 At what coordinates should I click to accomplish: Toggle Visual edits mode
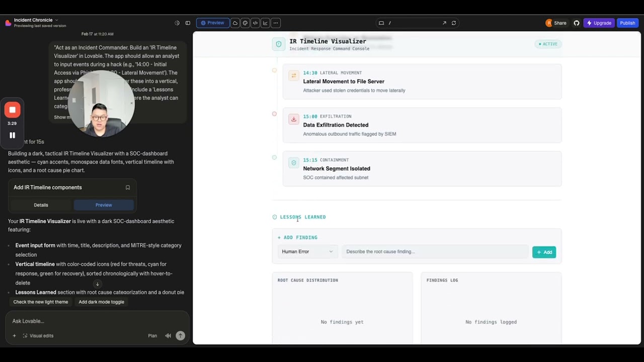[x=38, y=336]
